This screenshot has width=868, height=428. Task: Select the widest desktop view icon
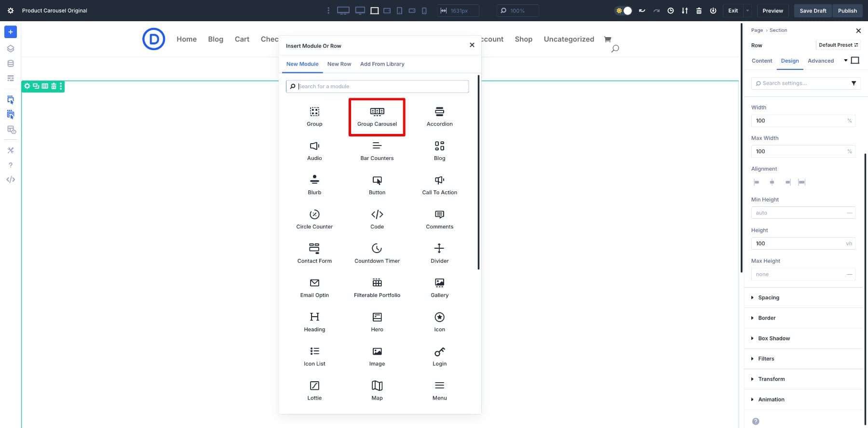tap(343, 11)
